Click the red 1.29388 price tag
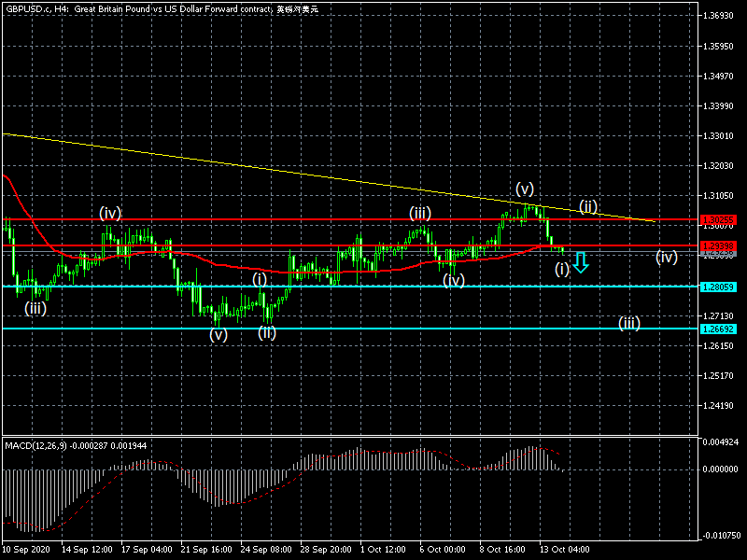The image size is (747, 560). pyautogui.click(x=718, y=245)
